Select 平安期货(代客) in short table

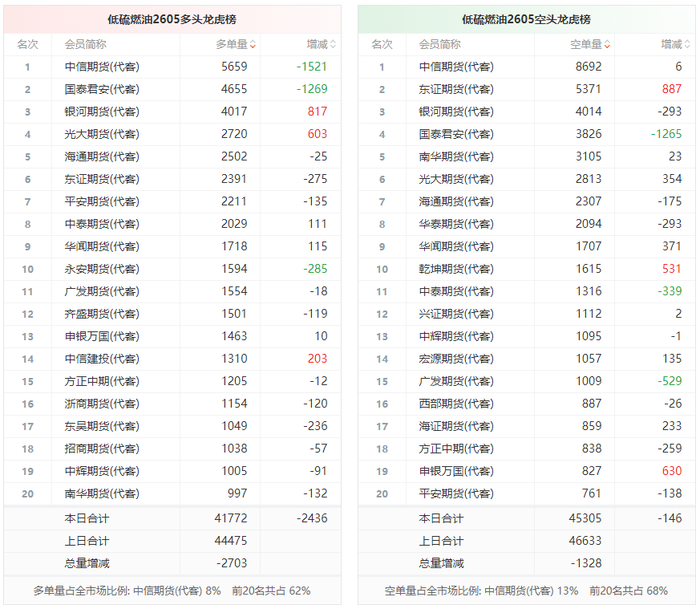(x=456, y=493)
